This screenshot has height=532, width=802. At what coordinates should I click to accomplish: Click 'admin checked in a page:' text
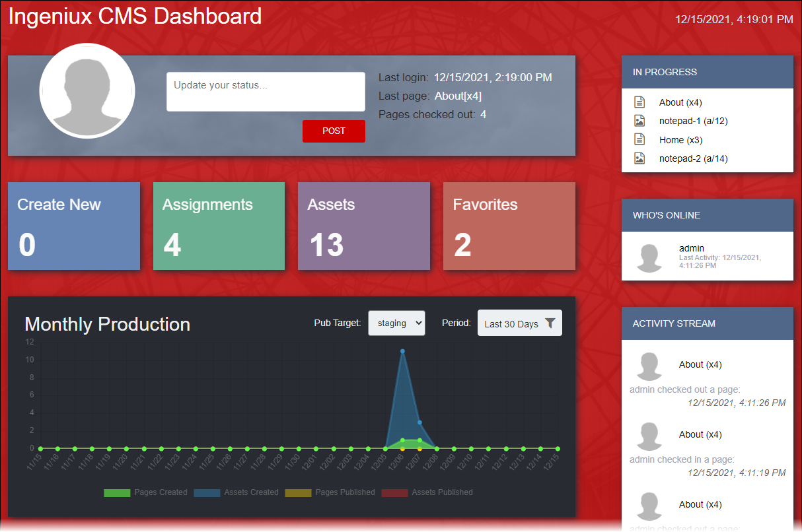pos(682,459)
